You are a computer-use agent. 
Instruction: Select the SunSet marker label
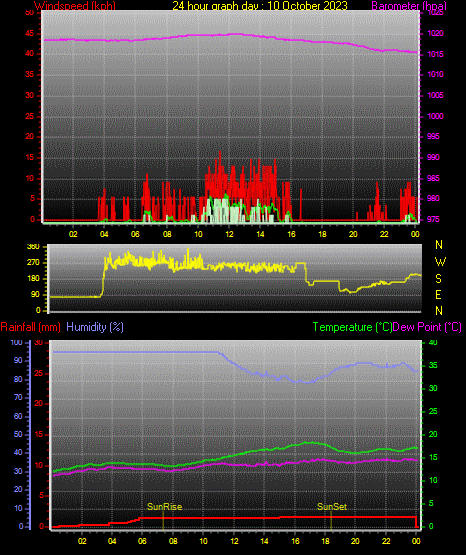(332, 507)
